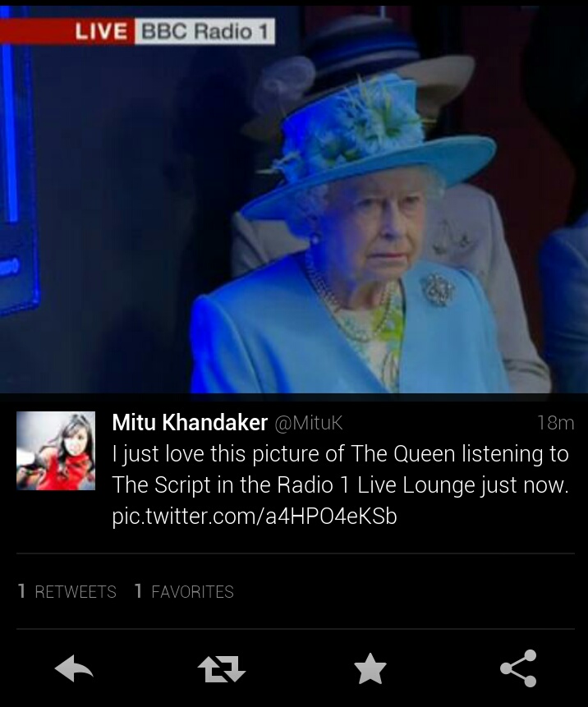588x707 pixels.
Task: Tap the 18m timestamp
Action: point(555,423)
